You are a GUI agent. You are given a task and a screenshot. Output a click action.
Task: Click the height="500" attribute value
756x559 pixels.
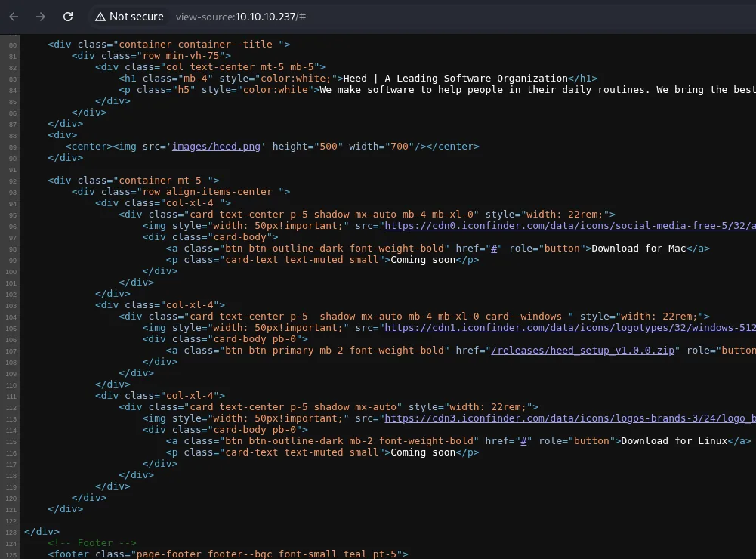pyautogui.click(x=329, y=146)
